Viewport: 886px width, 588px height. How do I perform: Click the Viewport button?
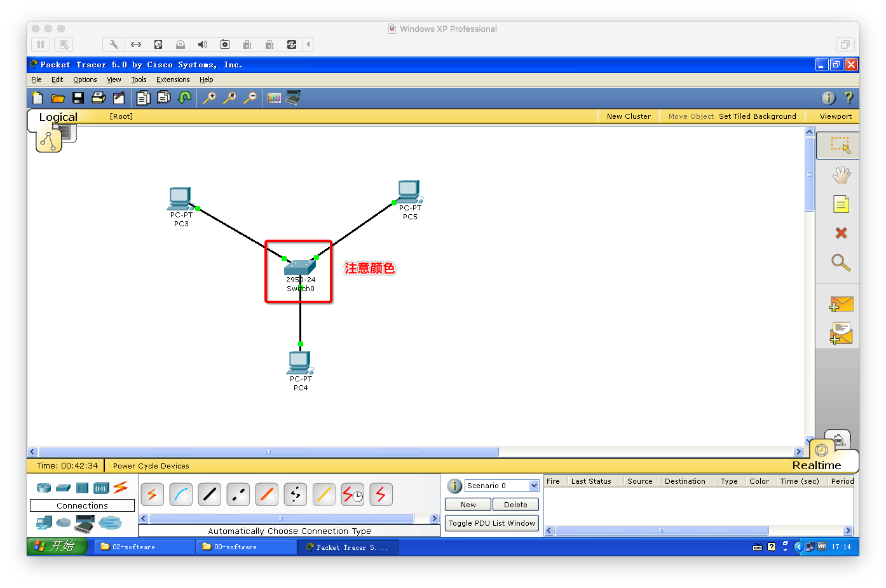coord(835,116)
